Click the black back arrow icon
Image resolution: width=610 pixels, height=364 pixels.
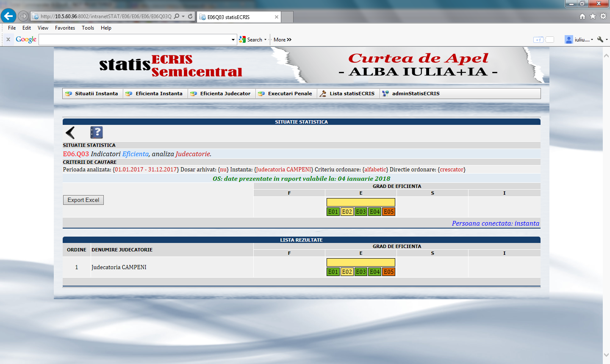coord(70,132)
